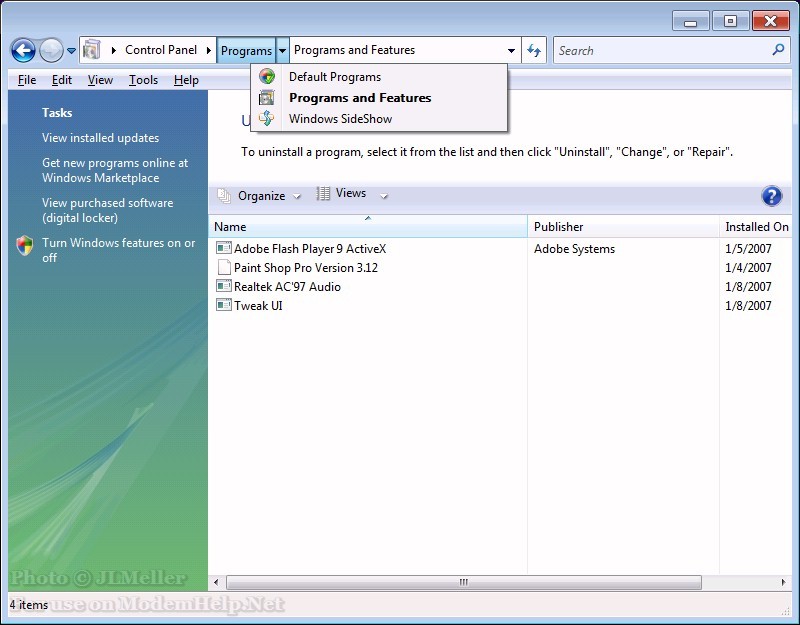Choose Windows SideShow from the dropdown
This screenshot has width=800, height=625.
pos(379,119)
